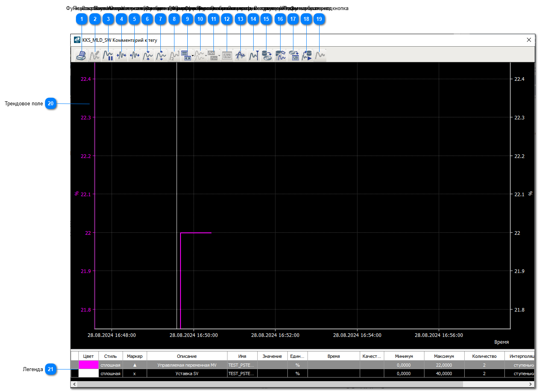Click сплошная style cell in the SV row

click(111, 374)
